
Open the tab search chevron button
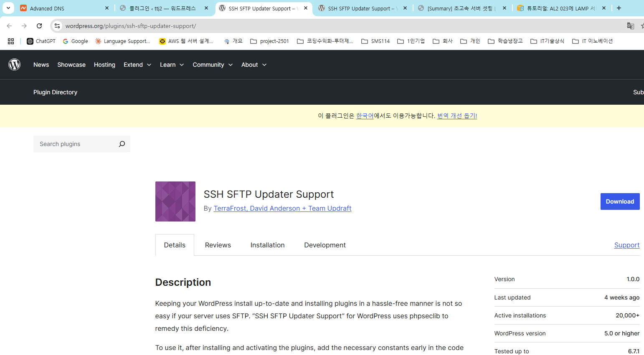click(x=8, y=8)
